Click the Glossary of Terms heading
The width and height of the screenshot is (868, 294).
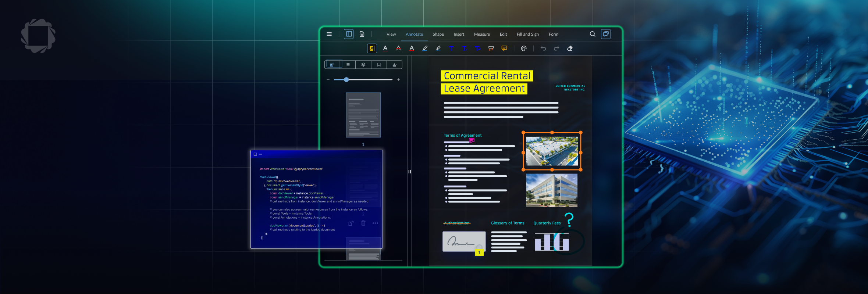click(508, 223)
